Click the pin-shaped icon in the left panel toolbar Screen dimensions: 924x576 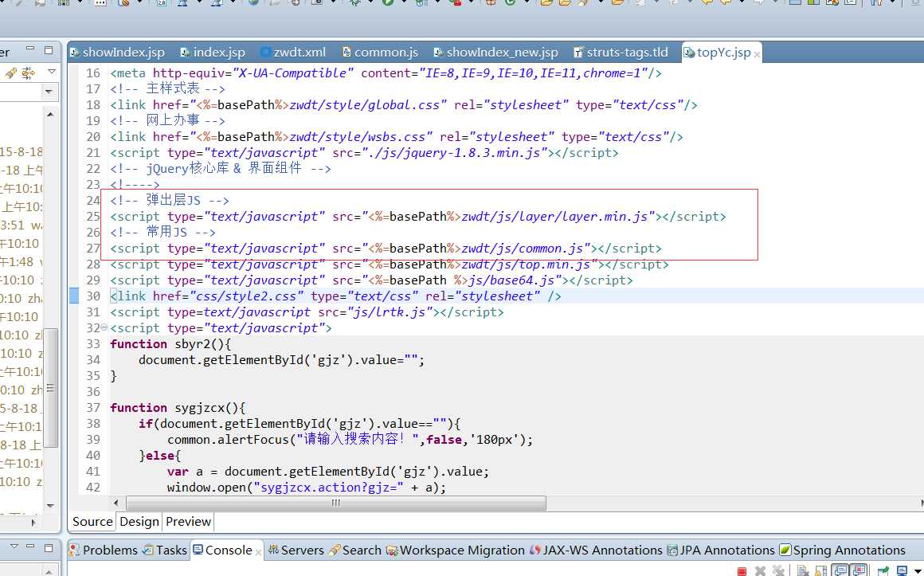point(10,73)
